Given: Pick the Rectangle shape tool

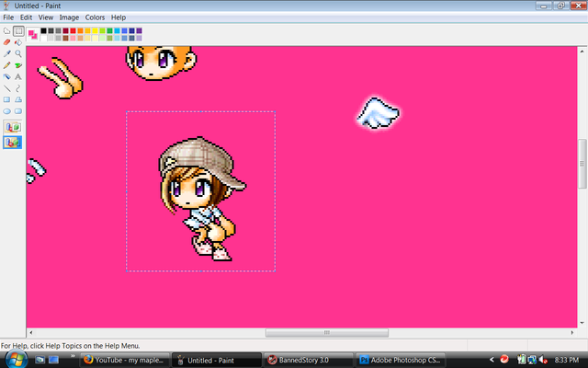Looking at the screenshot, I should (6, 100).
